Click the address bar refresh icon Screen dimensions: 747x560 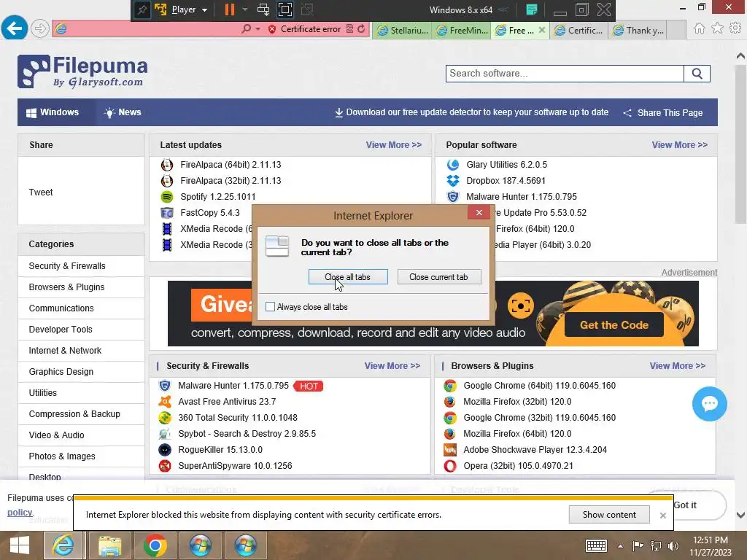click(361, 29)
